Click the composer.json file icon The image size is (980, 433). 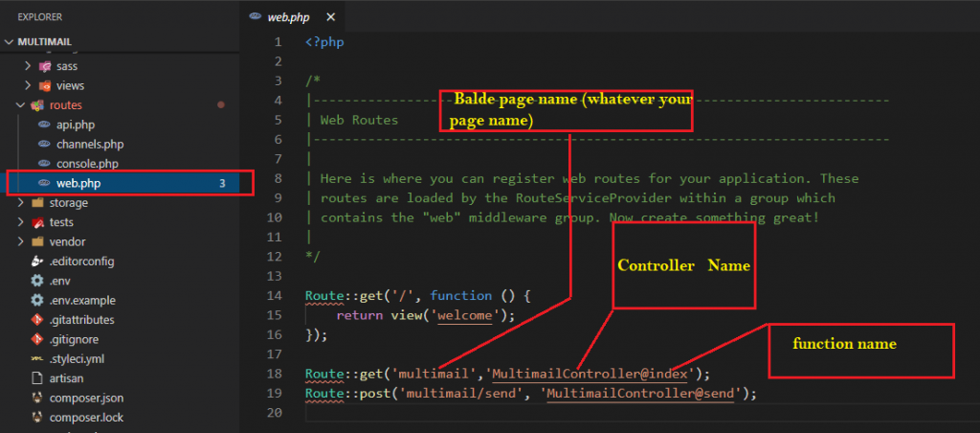(37, 398)
